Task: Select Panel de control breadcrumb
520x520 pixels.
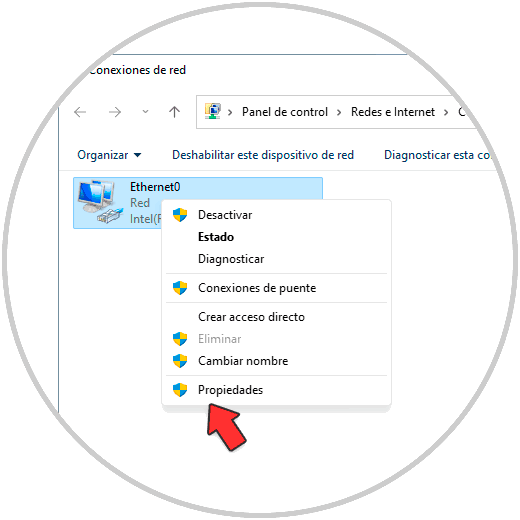Action: [285, 112]
